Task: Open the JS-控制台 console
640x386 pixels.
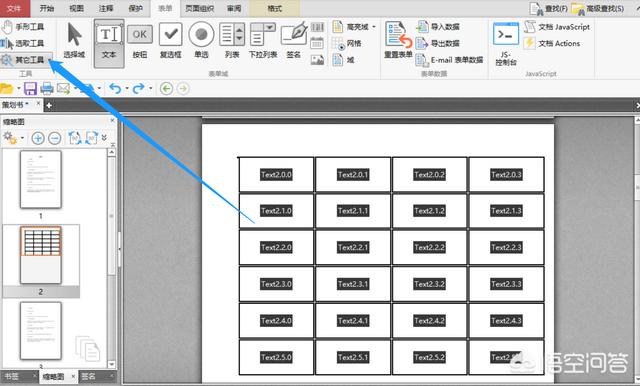Action: coord(506,44)
